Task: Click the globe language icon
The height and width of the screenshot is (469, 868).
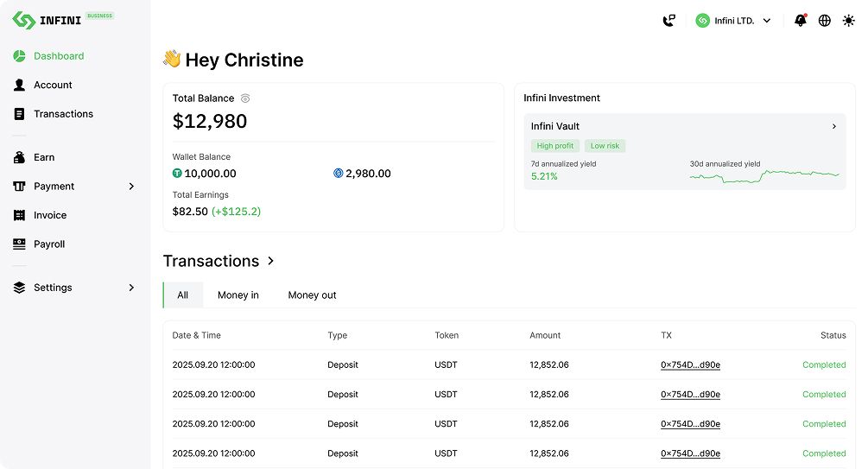Action: (x=824, y=21)
